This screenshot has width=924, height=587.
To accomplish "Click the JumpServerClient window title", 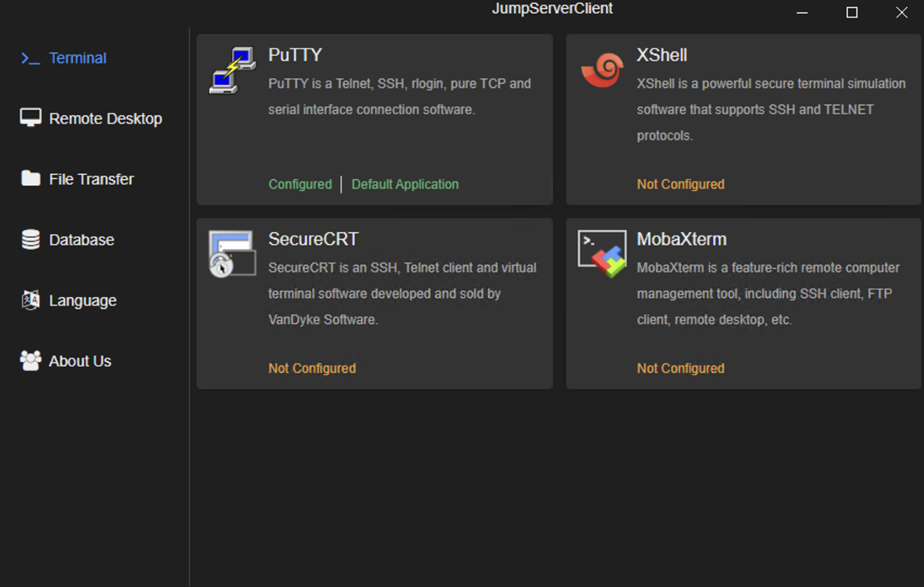I will (x=552, y=8).
